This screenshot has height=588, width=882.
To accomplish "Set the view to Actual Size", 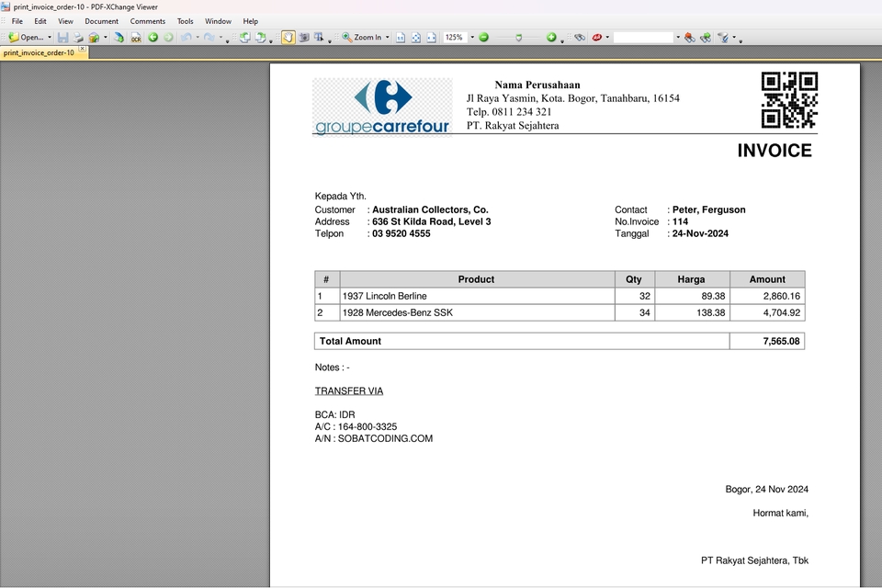I will [401, 37].
